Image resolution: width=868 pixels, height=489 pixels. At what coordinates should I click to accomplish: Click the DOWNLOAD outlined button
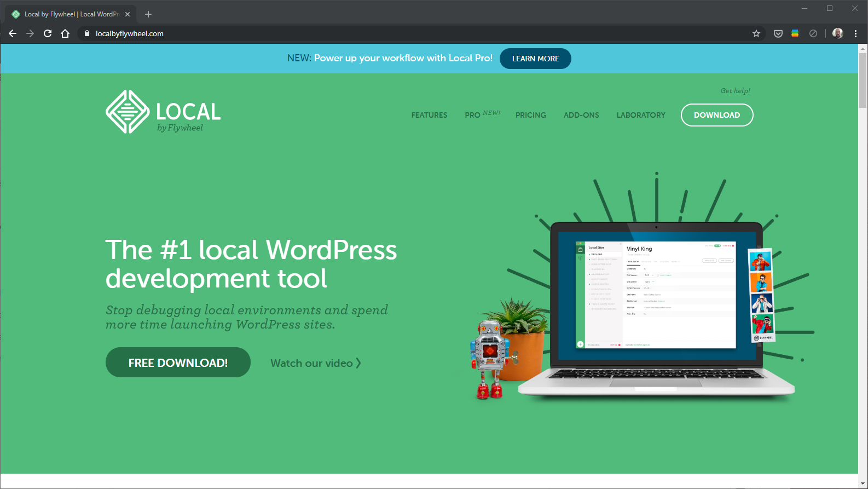pyautogui.click(x=717, y=115)
